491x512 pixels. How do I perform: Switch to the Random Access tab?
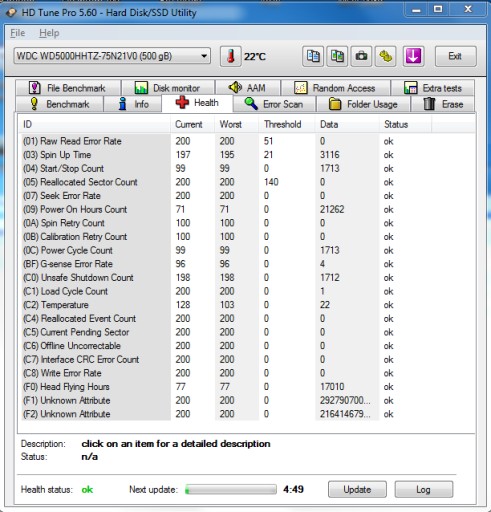pyautogui.click(x=335, y=88)
